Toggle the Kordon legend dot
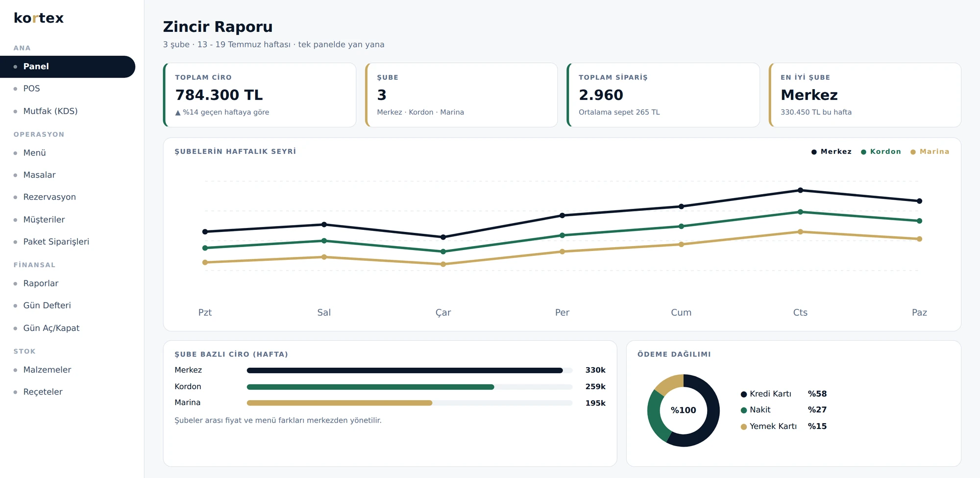This screenshot has width=980, height=478. point(863,152)
